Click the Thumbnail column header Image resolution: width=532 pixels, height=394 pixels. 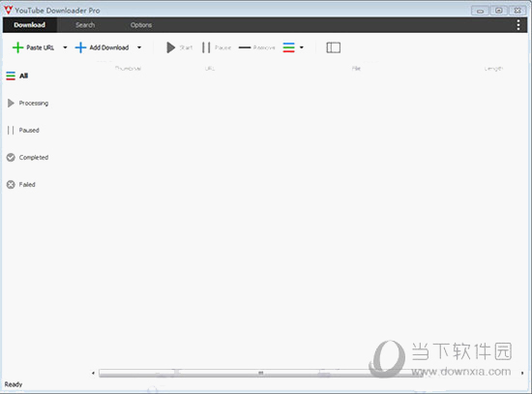[x=128, y=69]
